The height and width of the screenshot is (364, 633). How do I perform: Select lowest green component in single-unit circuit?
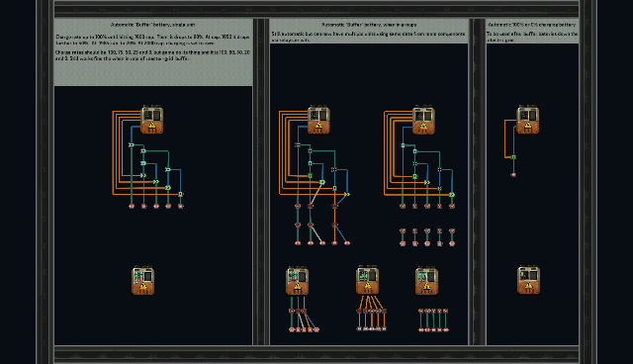pos(180,194)
